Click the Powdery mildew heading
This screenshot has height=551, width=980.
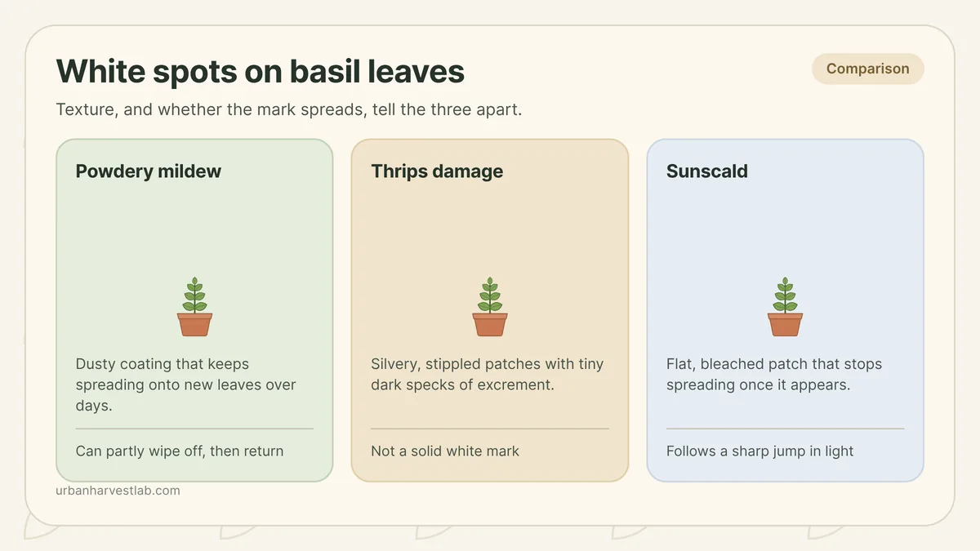click(x=149, y=171)
